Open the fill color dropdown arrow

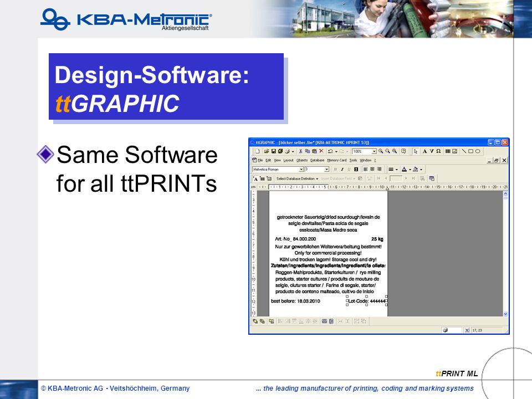[421, 170]
